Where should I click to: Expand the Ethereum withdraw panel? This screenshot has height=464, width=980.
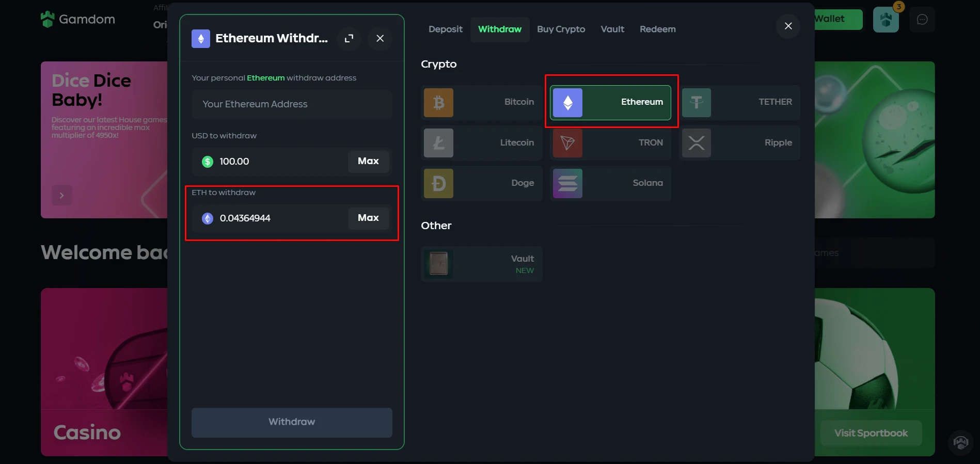349,38
